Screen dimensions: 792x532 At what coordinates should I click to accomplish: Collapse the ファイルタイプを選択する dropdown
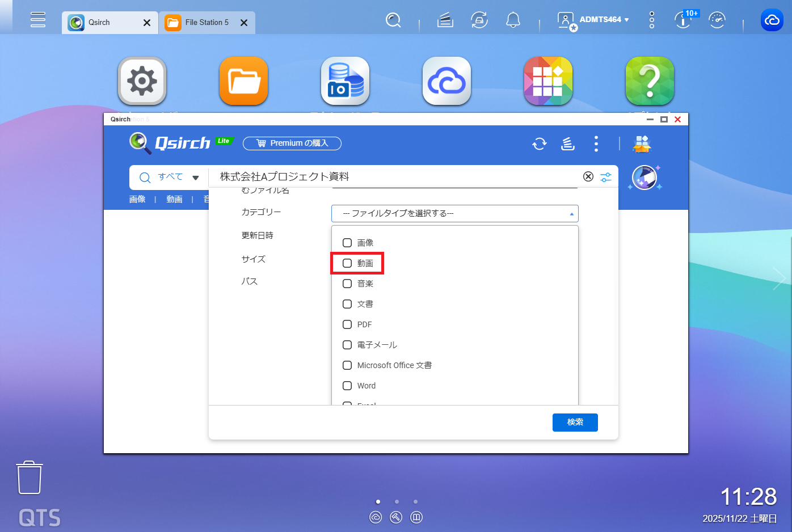tap(455, 213)
